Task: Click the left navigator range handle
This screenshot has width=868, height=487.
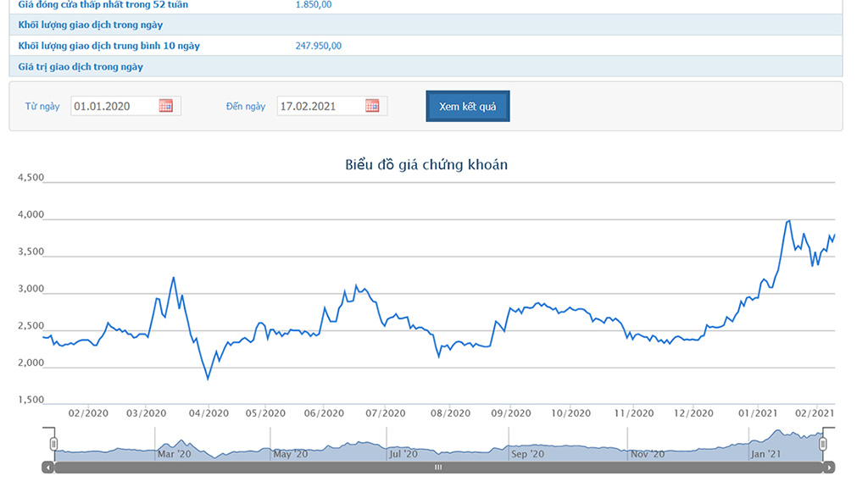Action: (53, 444)
